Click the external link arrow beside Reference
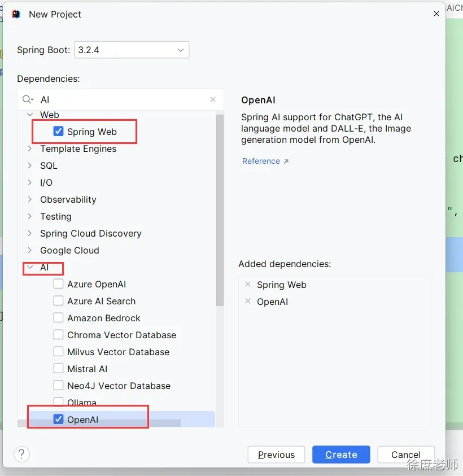This screenshot has width=463, height=476. click(x=286, y=161)
